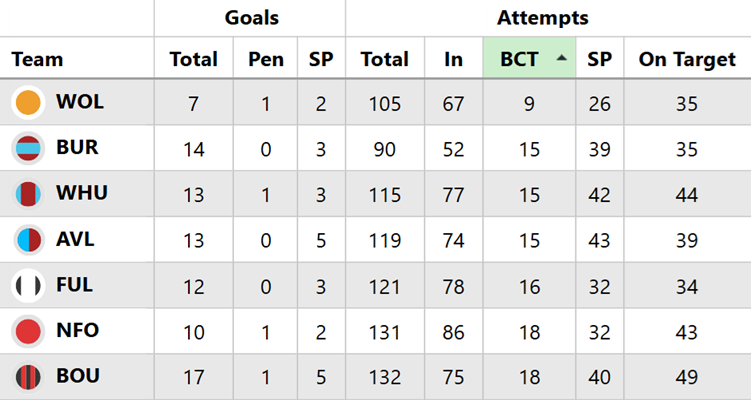Image resolution: width=753 pixels, height=401 pixels.
Task: Sort by Attempts In column header
Action: [453, 60]
